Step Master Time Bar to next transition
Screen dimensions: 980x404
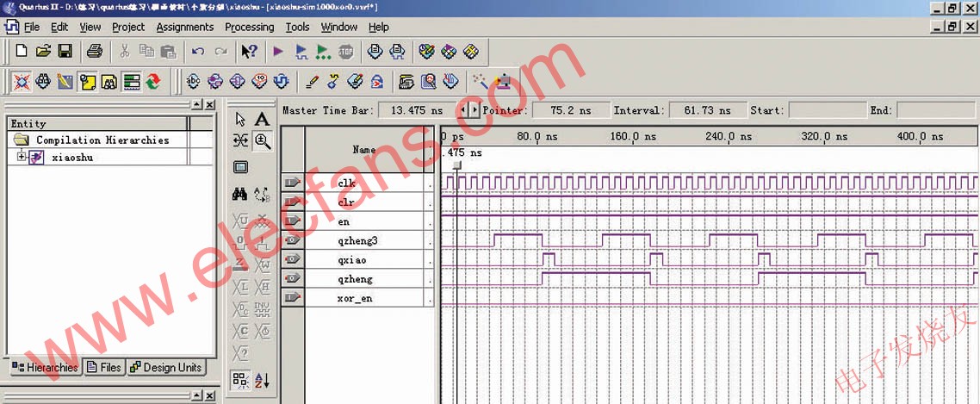pos(474,110)
